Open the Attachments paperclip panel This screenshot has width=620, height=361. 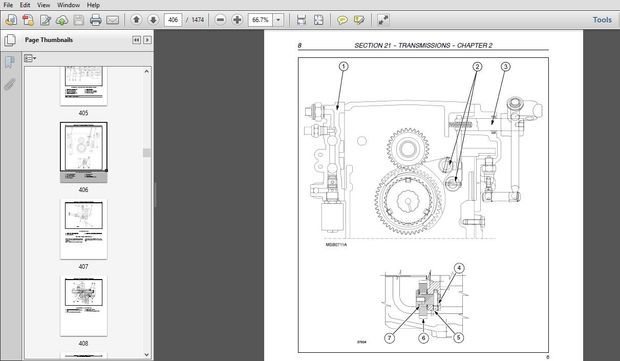10,84
